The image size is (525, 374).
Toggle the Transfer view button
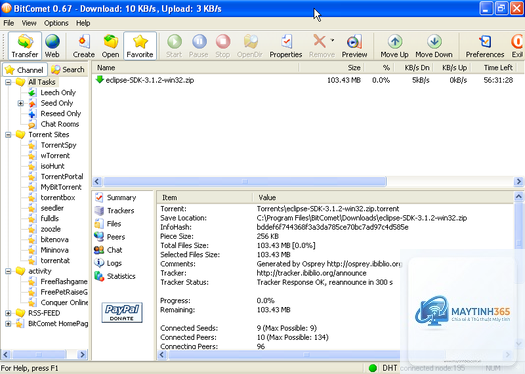[x=25, y=46]
